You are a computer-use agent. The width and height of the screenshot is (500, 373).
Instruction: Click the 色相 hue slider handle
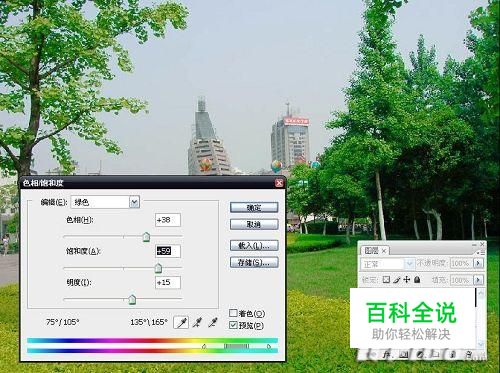click(146, 237)
